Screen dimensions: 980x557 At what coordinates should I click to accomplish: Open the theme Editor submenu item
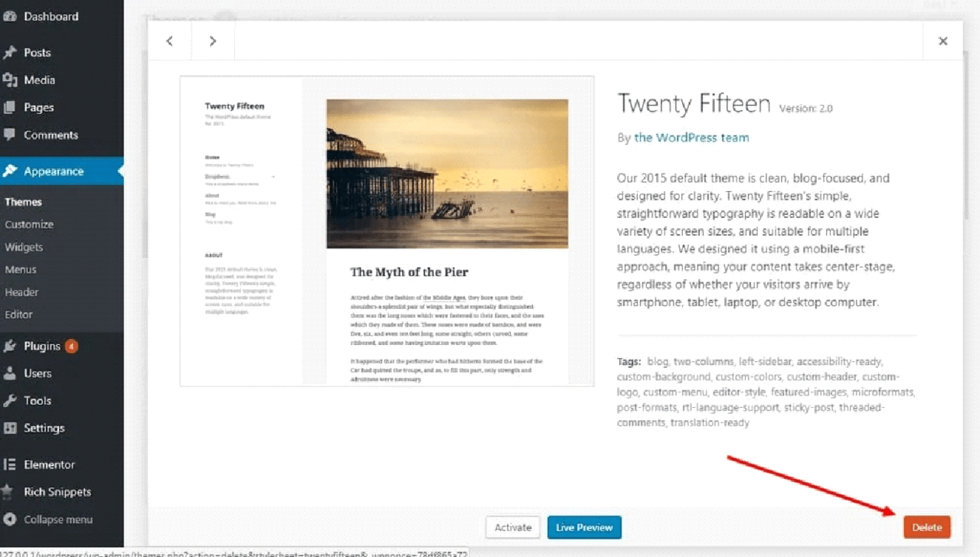click(x=18, y=314)
